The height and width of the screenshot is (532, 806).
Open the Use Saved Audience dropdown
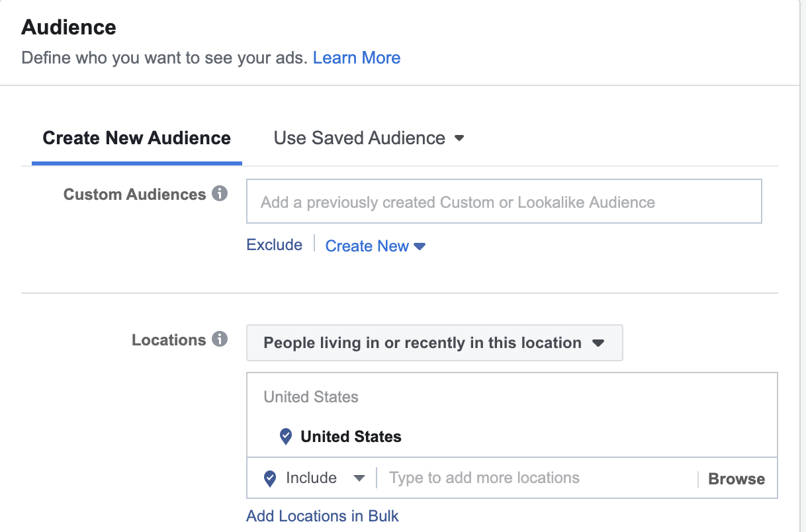(x=369, y=138)
